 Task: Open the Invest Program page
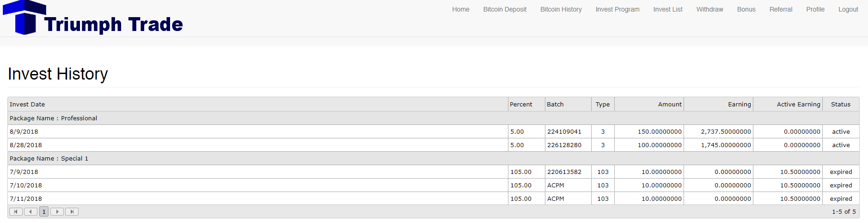pos(617,9)
